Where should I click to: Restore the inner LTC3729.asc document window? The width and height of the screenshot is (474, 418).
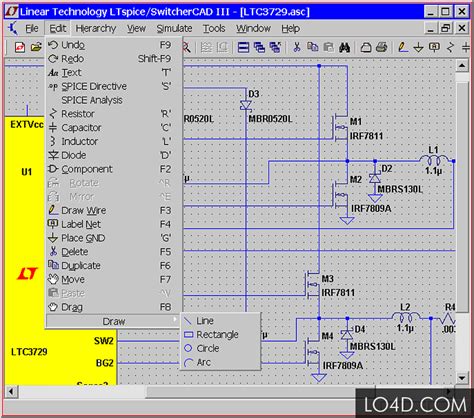click(446, 28)
